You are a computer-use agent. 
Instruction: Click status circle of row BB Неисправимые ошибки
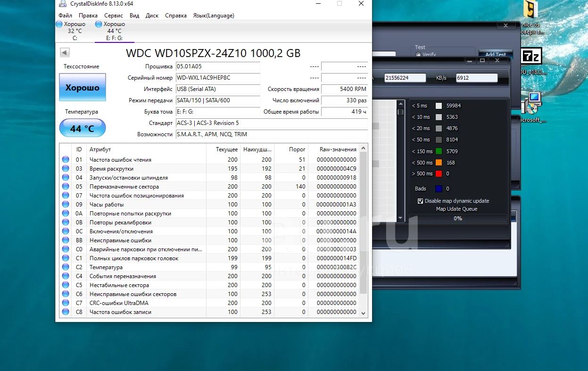(x=66, y=240)
